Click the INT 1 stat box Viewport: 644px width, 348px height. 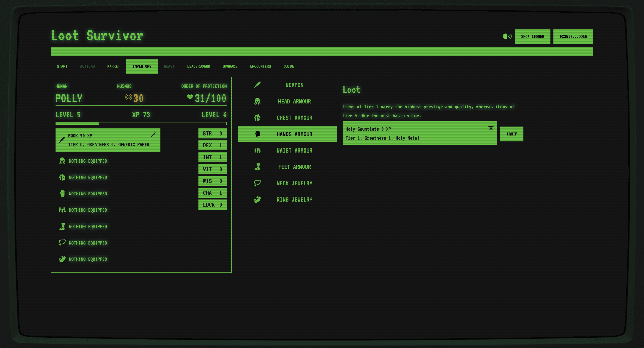[x=212, y=157]
